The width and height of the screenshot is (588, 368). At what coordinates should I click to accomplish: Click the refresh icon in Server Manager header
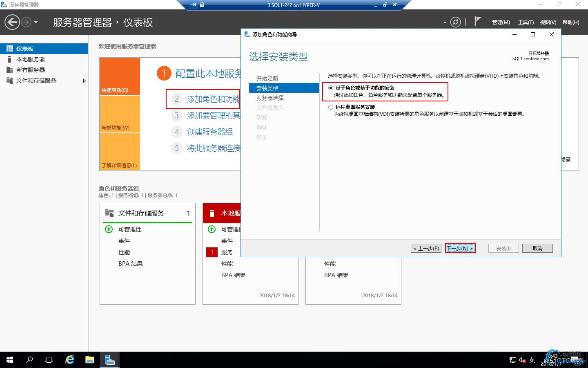pos(455,22)
